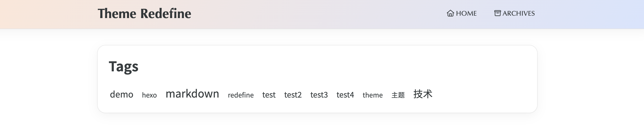Open the markdown tag
Screen dimensions: 644x133
(x=192, y=94)
